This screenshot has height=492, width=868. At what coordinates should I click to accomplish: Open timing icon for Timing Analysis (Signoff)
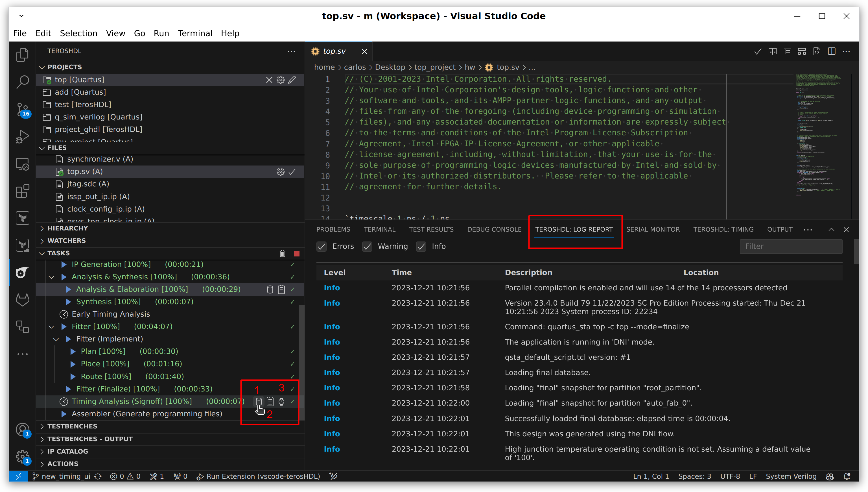click(x=281, y=401)
